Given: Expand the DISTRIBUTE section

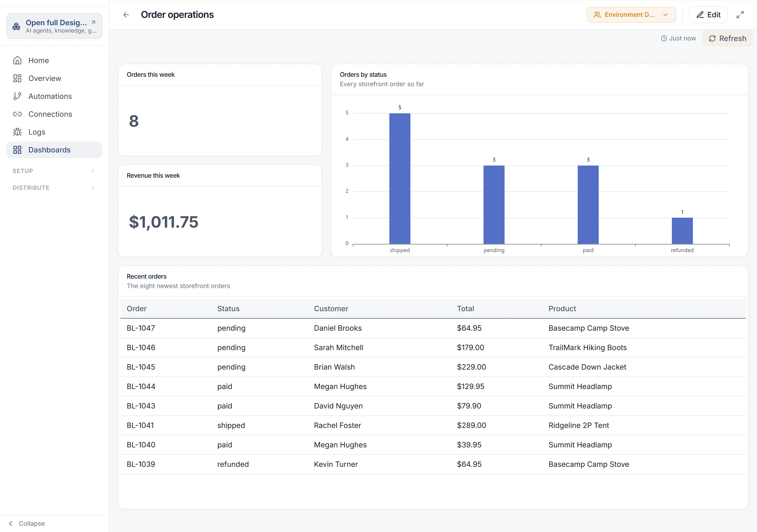Looking at the screenshot, I should tap(54, 188).
